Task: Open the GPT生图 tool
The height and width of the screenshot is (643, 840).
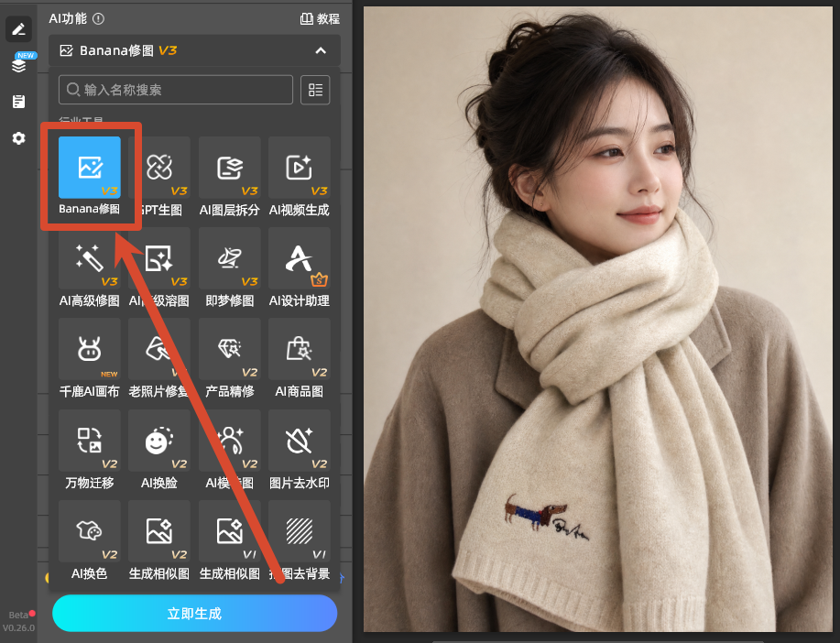Action: [x=159, y=168]
